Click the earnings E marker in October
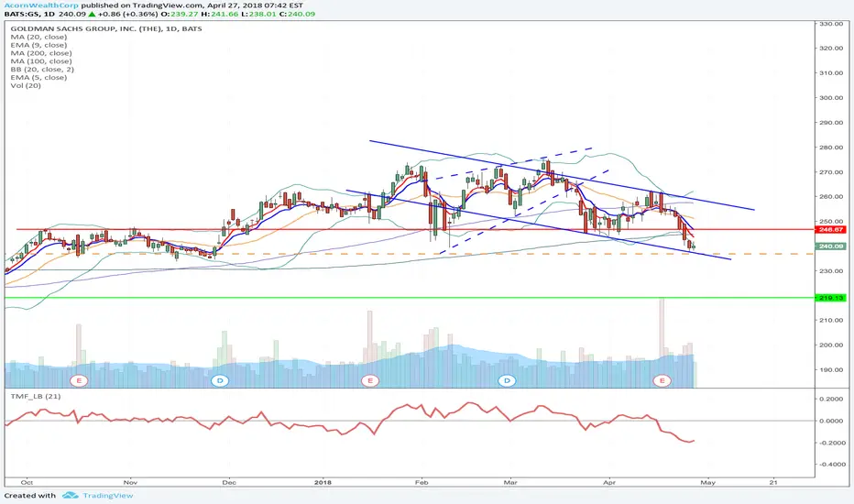This screenshot has height=504, width=854. (x=79, y=380)
